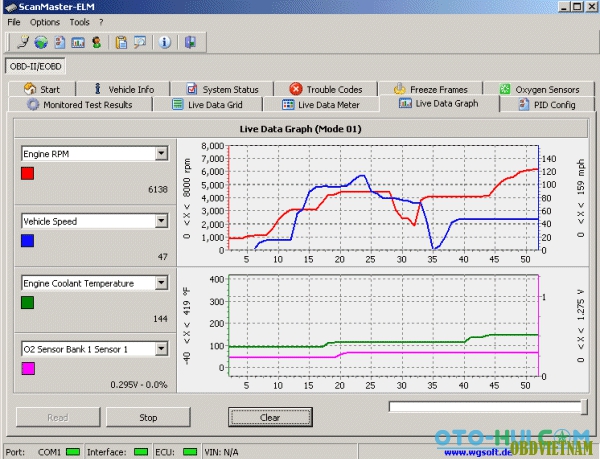Click the checklist document toolbar icon

coord(59,42)
